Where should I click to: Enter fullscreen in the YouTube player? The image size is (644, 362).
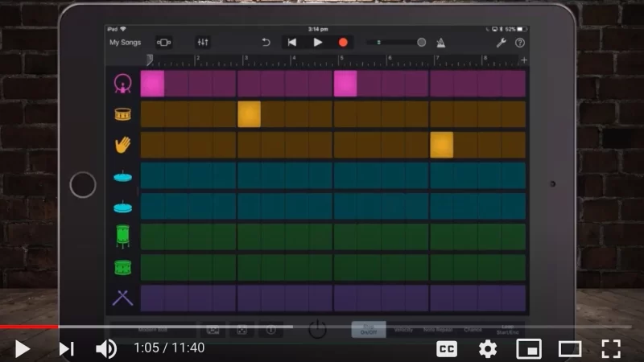tap(611, 348)
